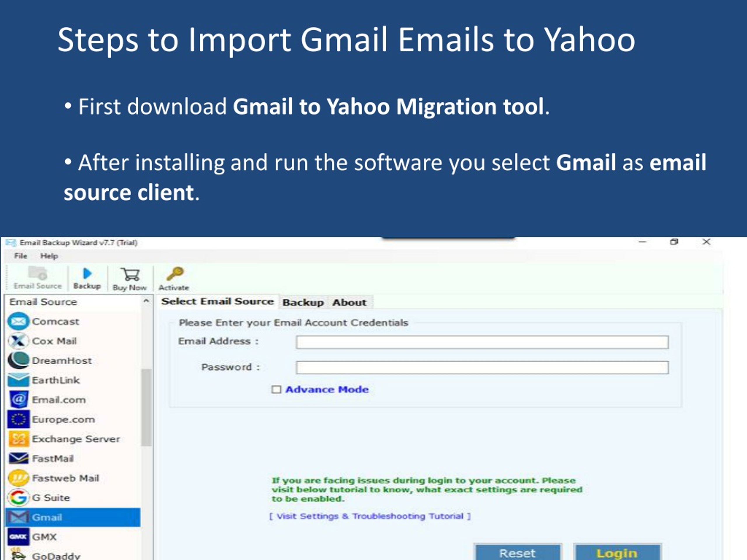Select EarthLink text entry

pos(56,380)
